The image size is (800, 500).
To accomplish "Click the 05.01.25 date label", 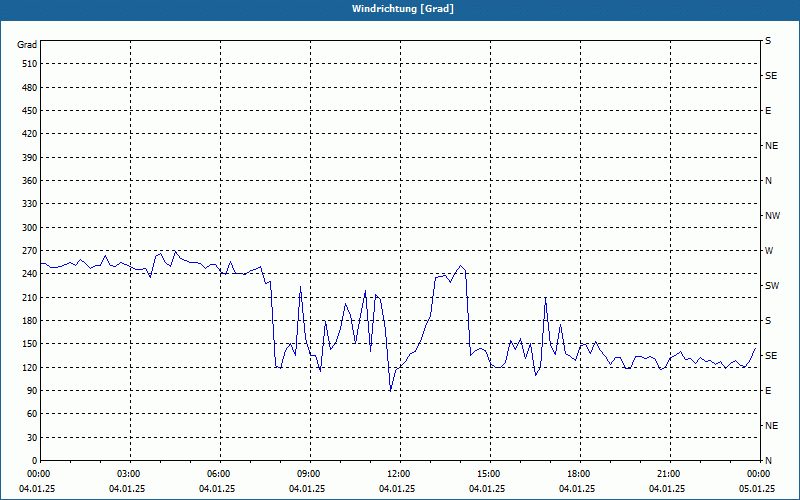I will (x=757, y=489).
